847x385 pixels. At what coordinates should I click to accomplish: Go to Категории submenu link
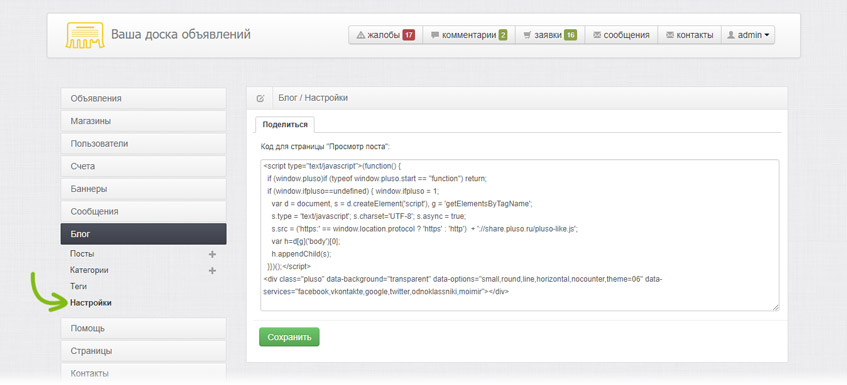(x=89, y=270)
